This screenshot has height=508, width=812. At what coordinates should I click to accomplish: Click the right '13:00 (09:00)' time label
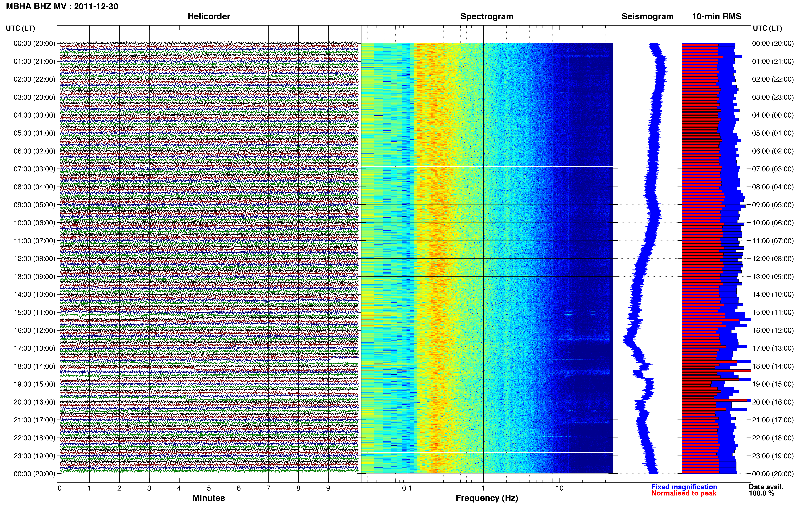(773, 277)
